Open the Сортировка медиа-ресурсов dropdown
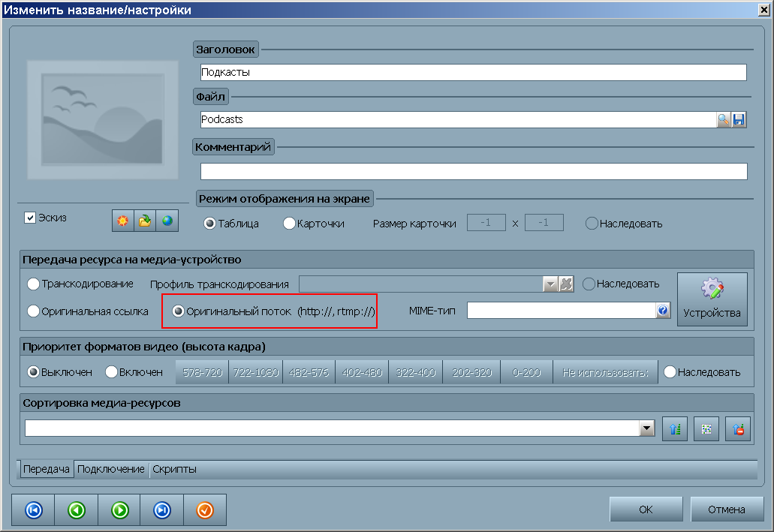Viewport: 774px width, 532px height. pyautogui.click(x=647, y=428)
